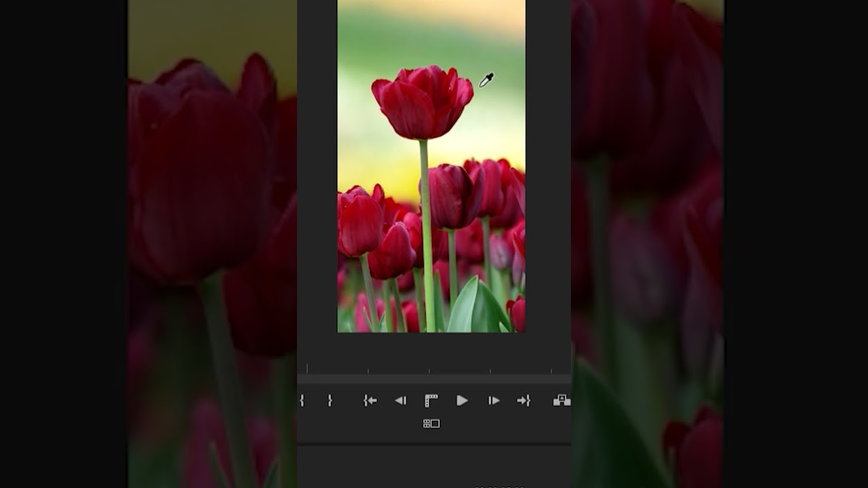
Task: Step back one frame
Action: [400, 401]
